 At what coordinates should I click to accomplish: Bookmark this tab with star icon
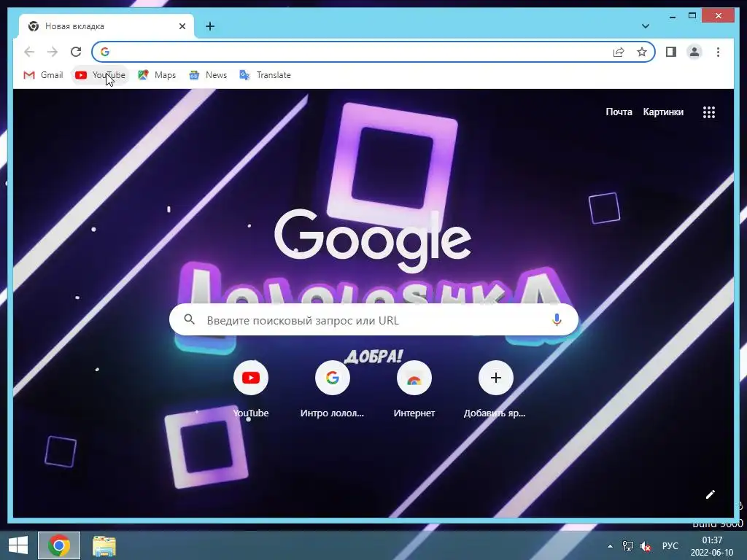pyautogui.click(x=642, y=52)
